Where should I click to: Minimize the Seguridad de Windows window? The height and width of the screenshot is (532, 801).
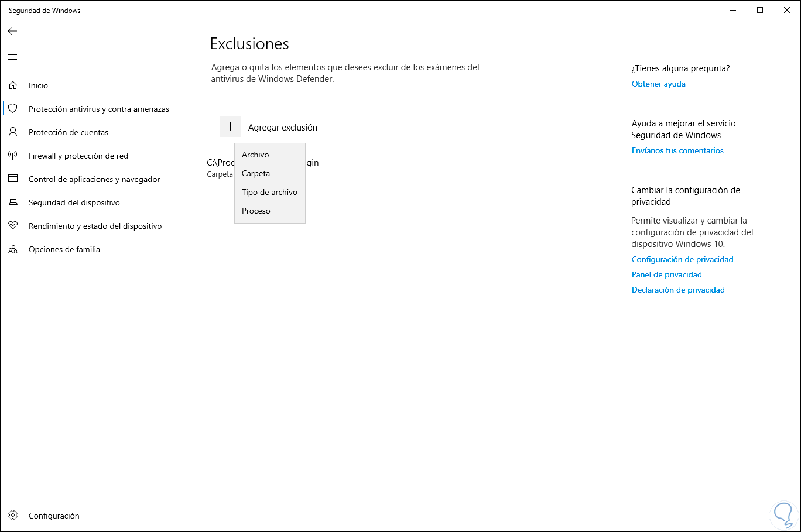coord(733,10)
